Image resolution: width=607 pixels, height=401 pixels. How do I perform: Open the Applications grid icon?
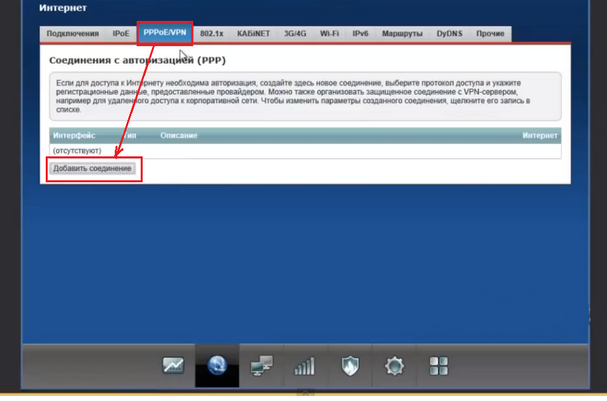pyautogui.click(x=439, y=366)
